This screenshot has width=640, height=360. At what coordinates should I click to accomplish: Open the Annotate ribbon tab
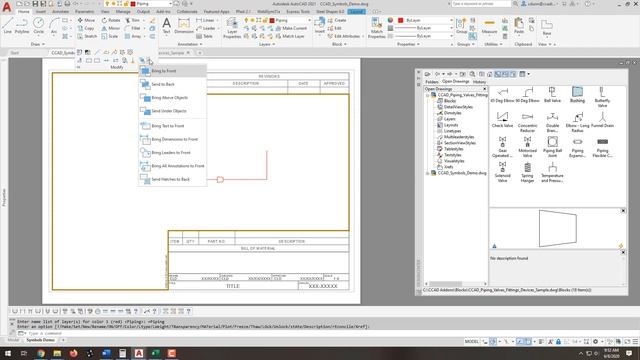tap(60, 11)
